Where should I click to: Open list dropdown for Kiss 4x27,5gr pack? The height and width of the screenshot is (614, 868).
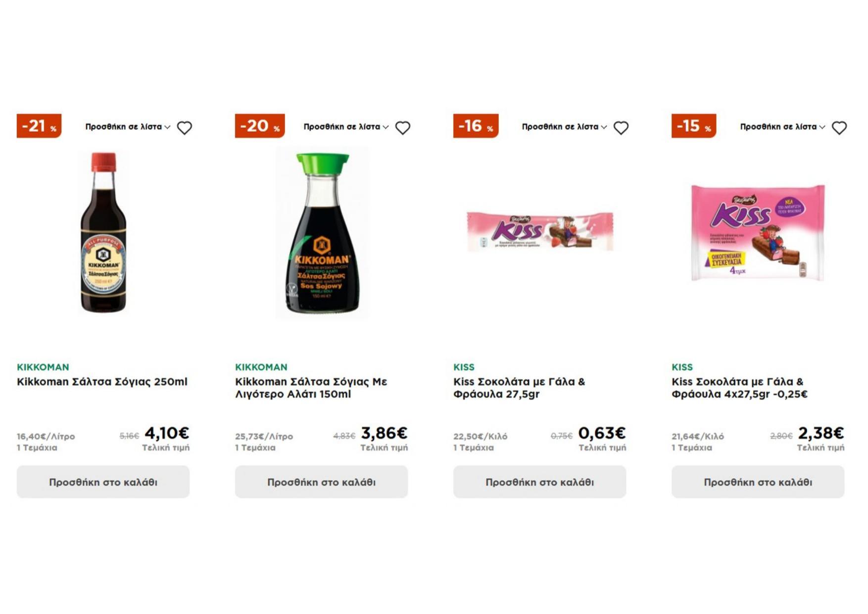pos(782,127)
